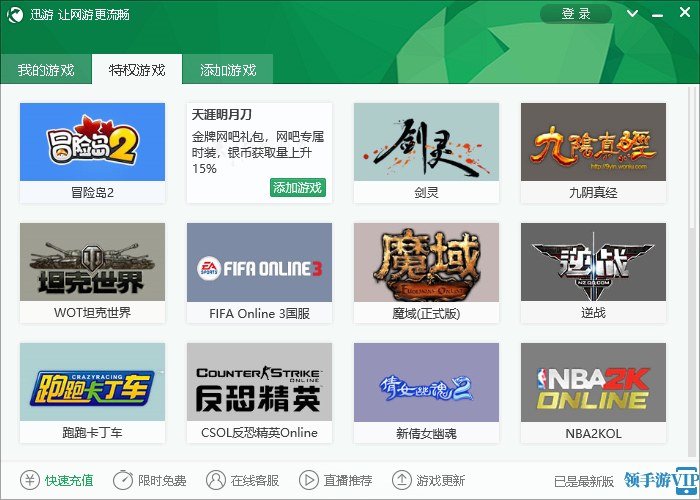Screen dimensions: 700x500
Task: Open the 游戏更新 link
Action: click(x=441, y=481)
